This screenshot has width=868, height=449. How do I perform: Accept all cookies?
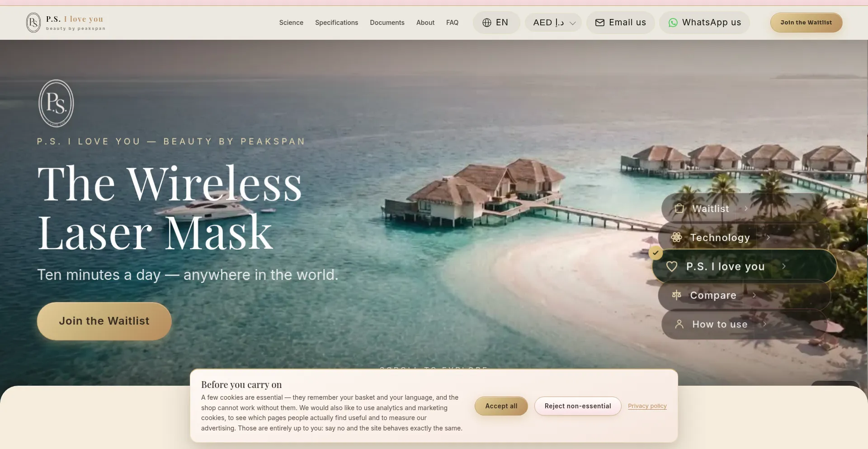pos(501,406)
